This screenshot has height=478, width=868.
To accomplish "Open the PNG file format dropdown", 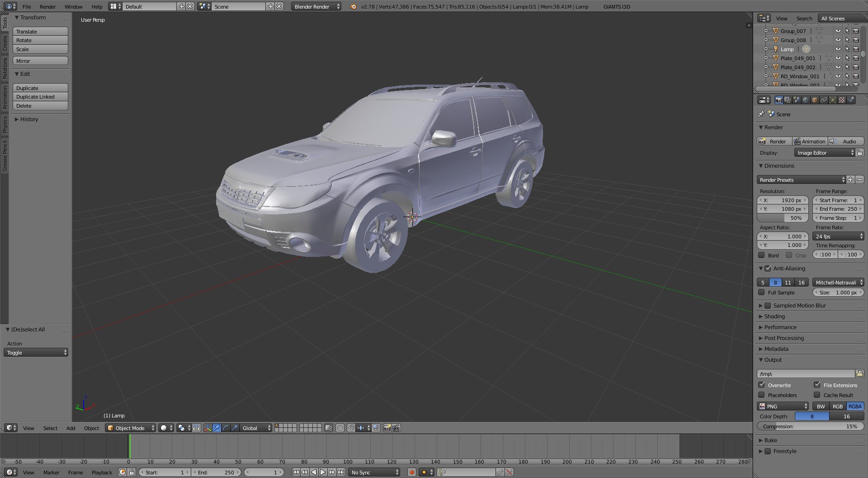I will point(783,406).
